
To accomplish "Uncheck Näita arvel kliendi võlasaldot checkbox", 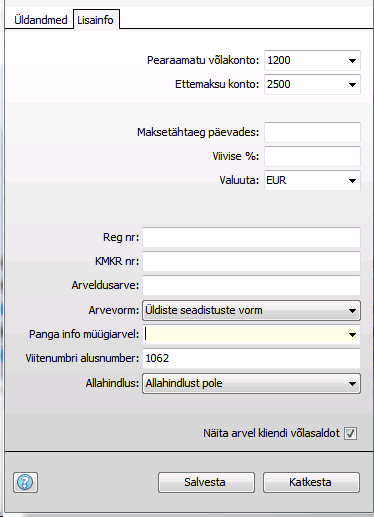I will [x=350, y=433].
